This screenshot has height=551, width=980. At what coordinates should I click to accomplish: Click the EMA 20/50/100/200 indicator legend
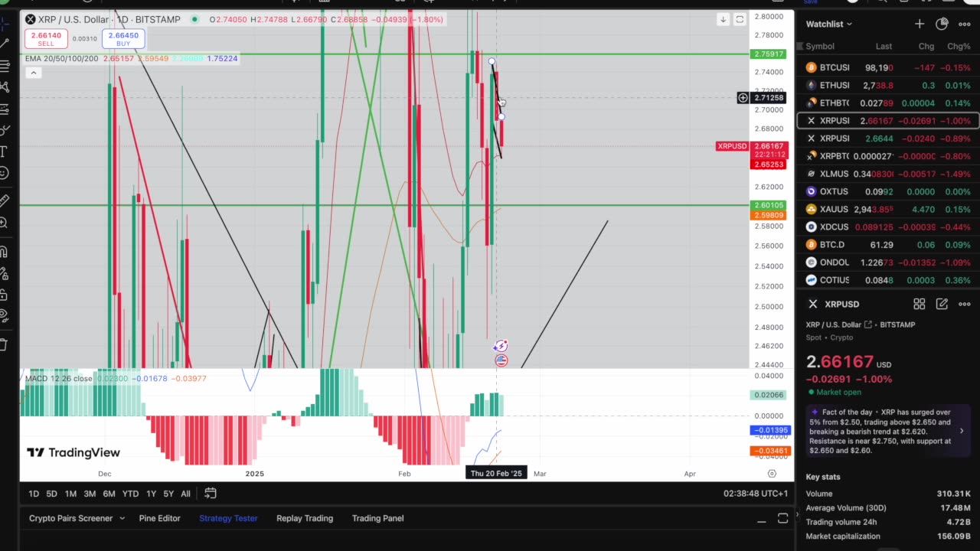[61, 59]
